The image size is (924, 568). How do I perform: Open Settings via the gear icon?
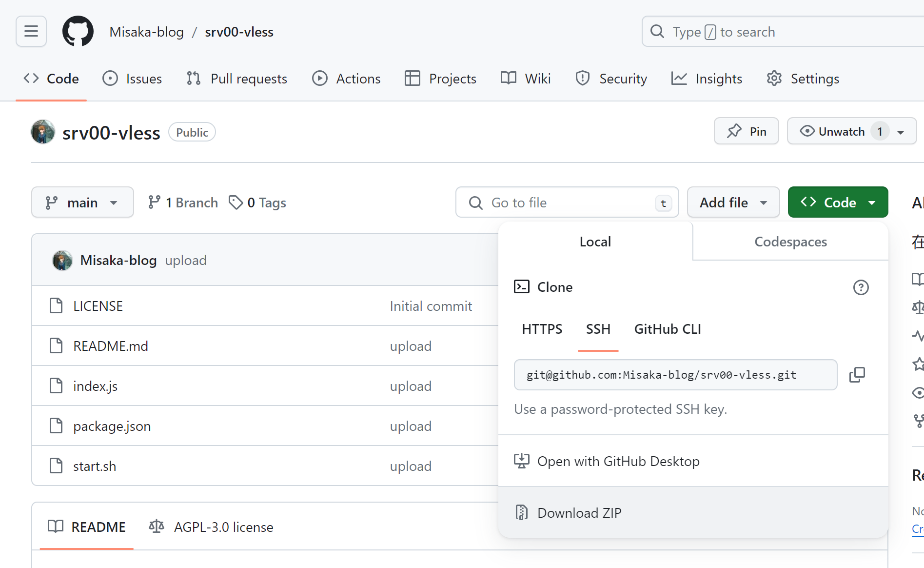click(774, 79)
